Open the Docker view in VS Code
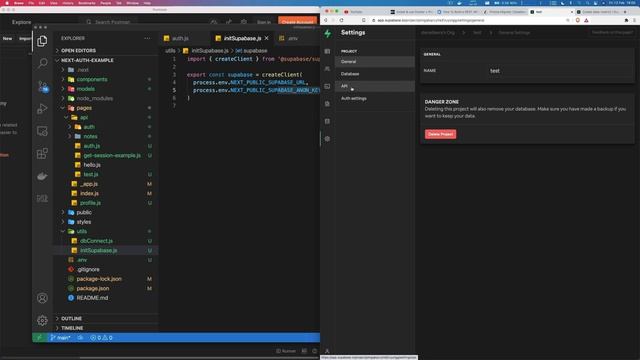 click(x=42, y=176)
